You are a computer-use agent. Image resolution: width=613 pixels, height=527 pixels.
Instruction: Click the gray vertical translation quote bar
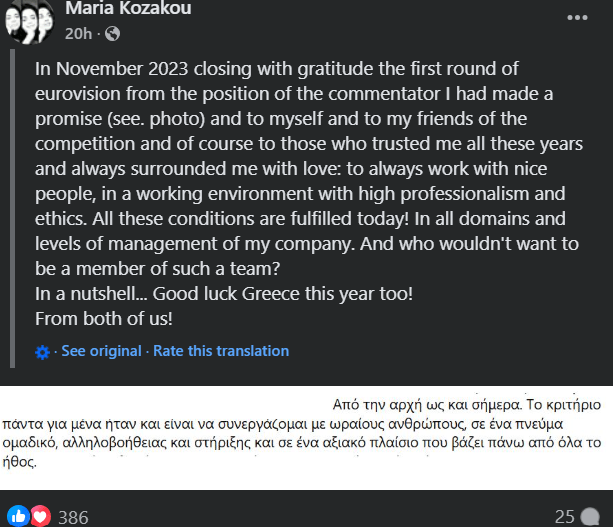coord(13,208)
